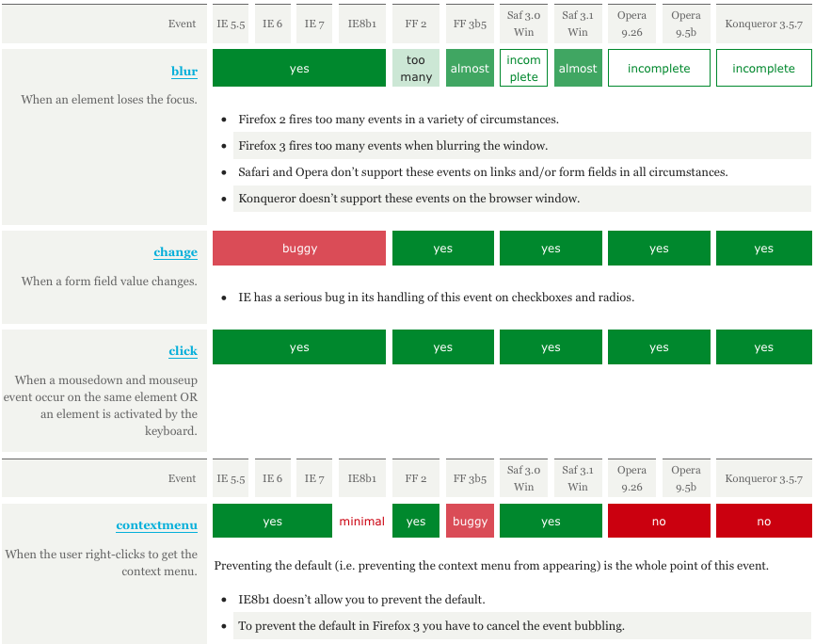
Task: Click 'IE8b1' in top header row
Action: (361, 24)
